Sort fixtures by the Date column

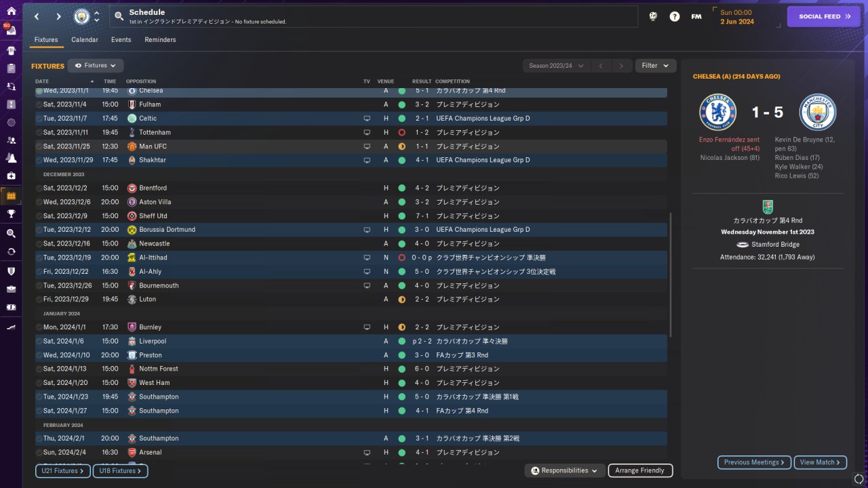pos(64,81)
